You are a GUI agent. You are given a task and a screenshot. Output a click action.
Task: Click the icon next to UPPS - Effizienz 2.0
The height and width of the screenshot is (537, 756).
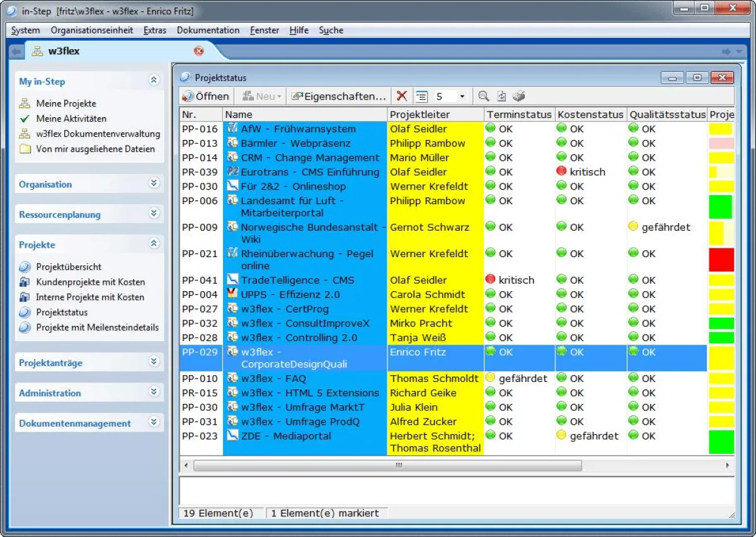point(232,294)
